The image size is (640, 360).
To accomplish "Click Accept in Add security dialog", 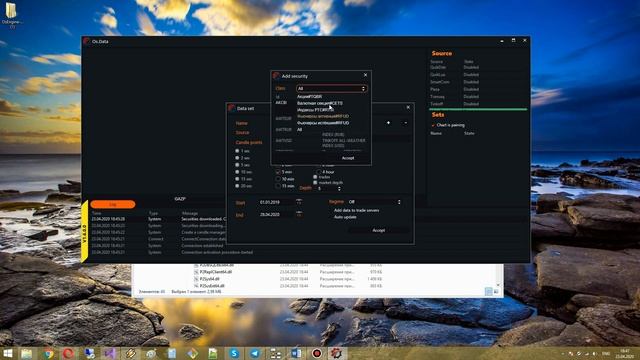I will tap(348, 158).
